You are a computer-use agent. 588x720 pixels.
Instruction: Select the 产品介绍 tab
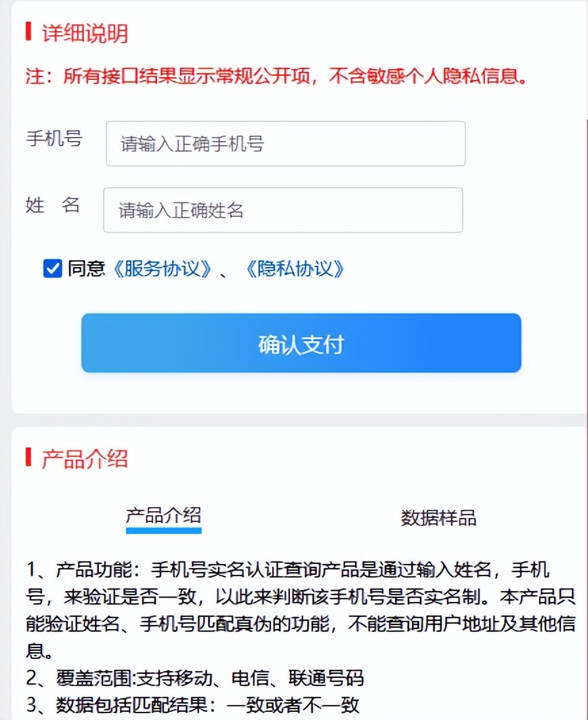[x=163, y=515]
